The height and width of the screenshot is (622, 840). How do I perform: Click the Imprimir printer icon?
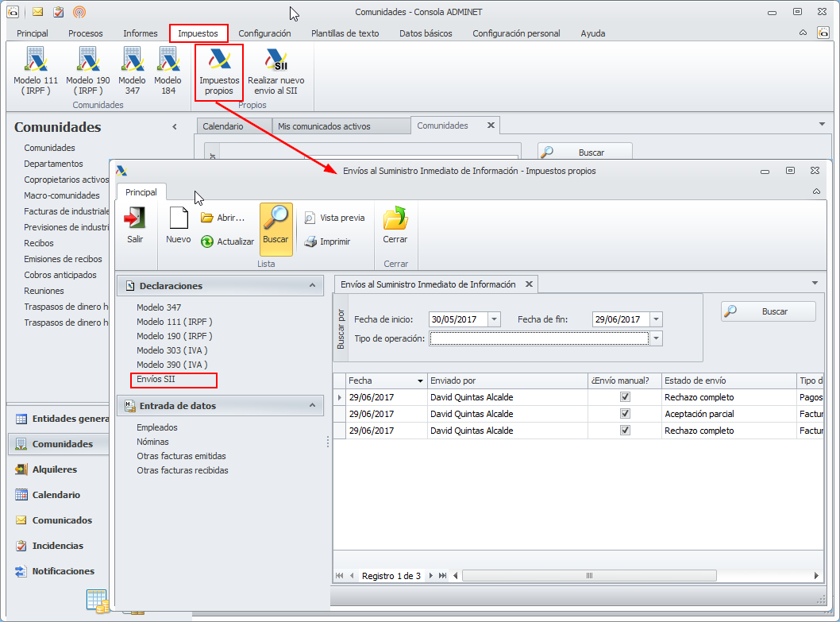click(310, 241)
